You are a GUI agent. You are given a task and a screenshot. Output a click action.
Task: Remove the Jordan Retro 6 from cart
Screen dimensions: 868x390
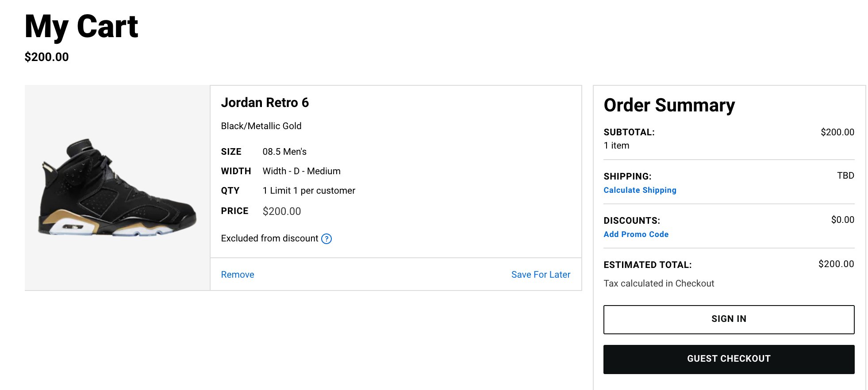[238, 275]
